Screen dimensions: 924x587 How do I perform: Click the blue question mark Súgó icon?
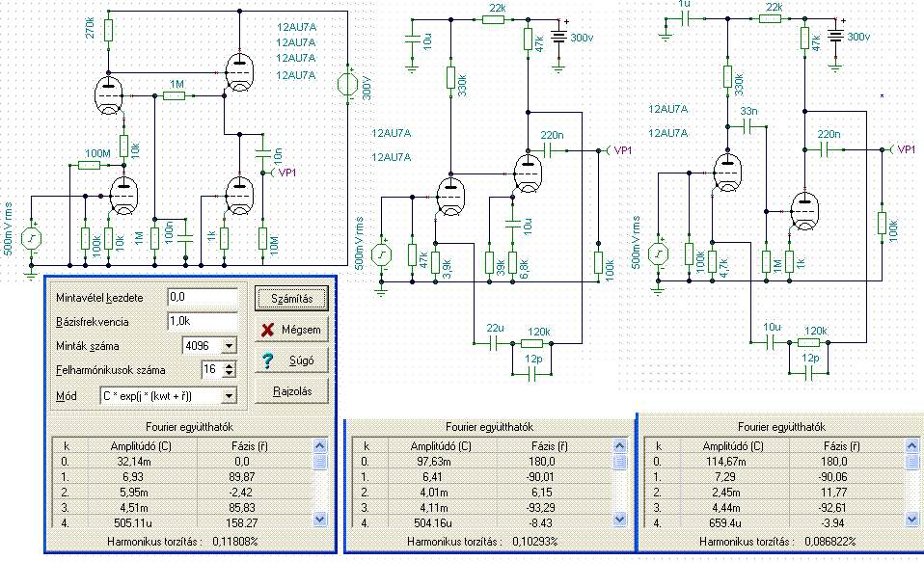click(x=267, y=360)
